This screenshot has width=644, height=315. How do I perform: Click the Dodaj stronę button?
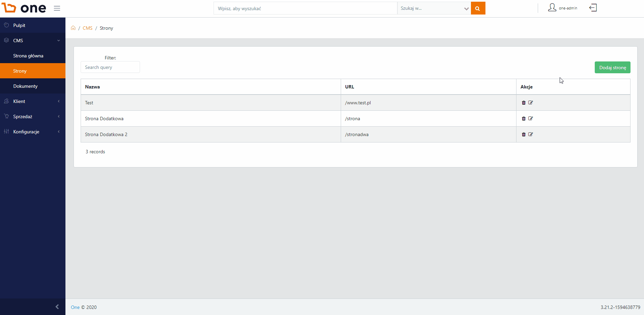[x=612, y=68]
